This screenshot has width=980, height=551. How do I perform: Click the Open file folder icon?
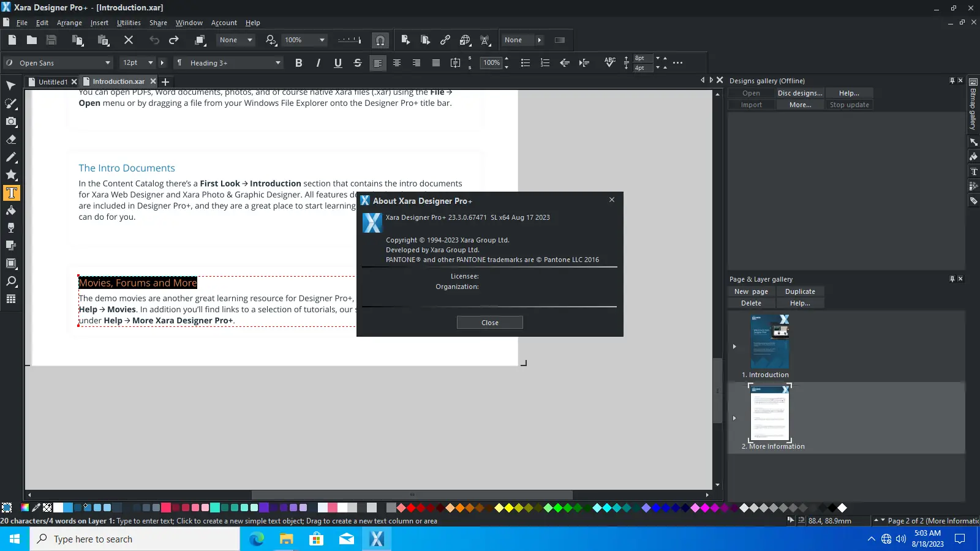tap(32, 40)
